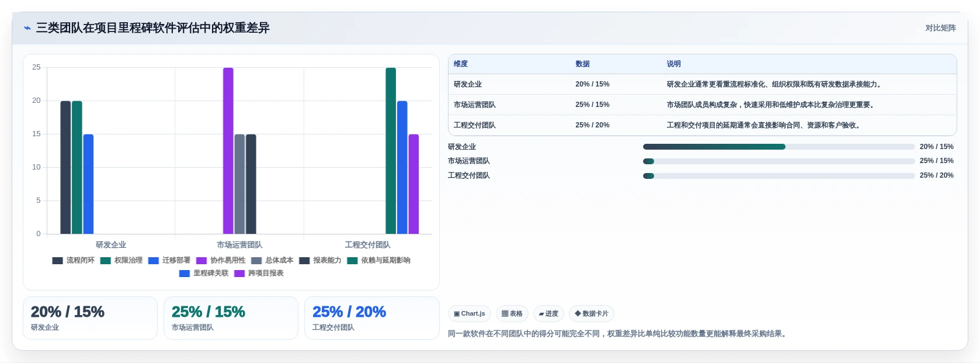Viewport: 980px width, 363px height.
Task: Toggle the 总体成本 legend item
Action: (x=272, y=261)
